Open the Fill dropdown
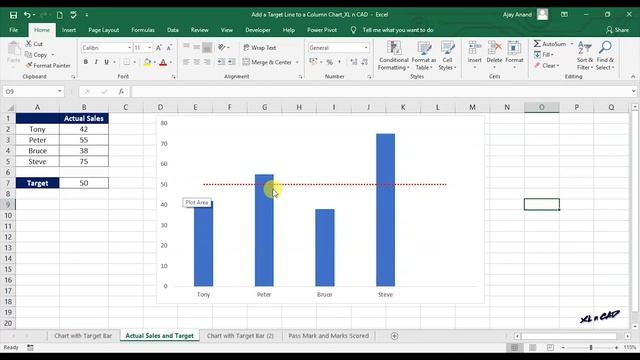 click(544, 55)
